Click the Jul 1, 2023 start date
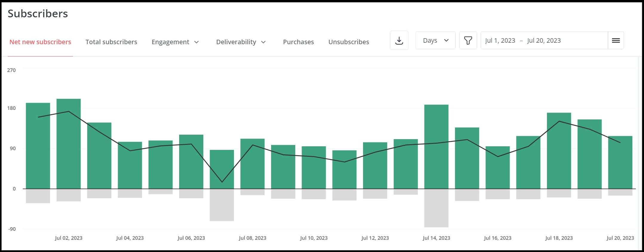The width and height of the screenshot is (644, 252). [500, 41]
